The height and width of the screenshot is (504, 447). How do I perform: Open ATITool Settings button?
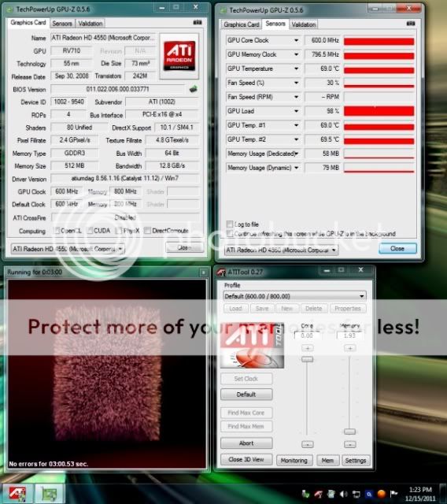click(x=356, y=461)
